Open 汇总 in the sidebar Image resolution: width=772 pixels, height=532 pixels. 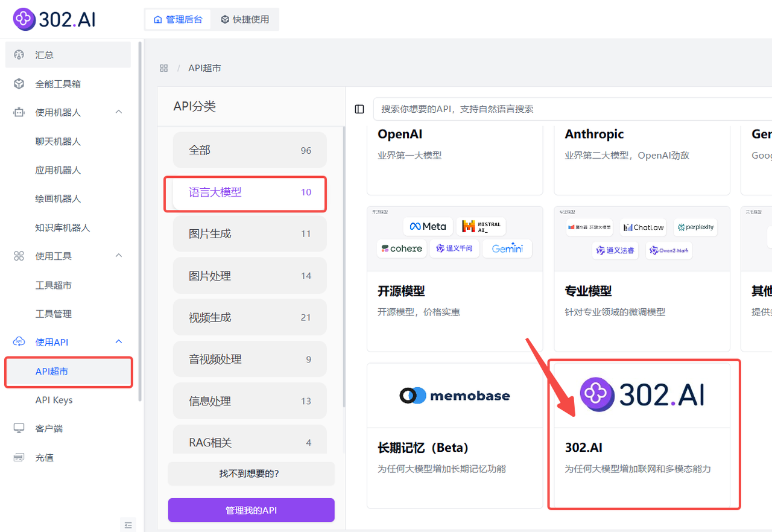pos(68,55)
